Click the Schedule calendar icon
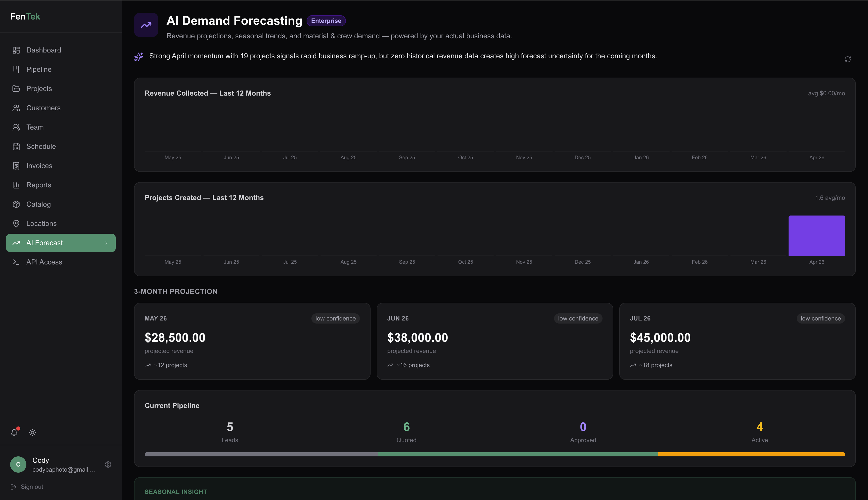The height and width of the screenshot is (500, 868). click(x=16, y=146)
